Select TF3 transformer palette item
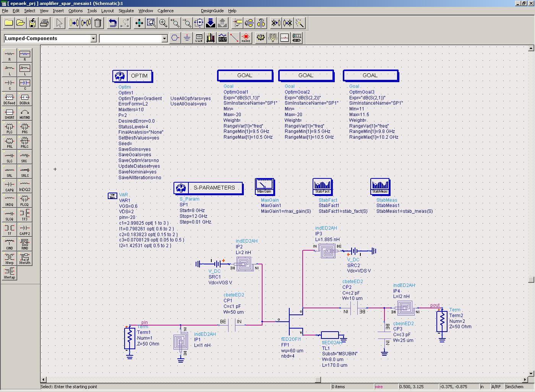This screenshot has width=535, height=392. pyautogui.click(x=25, y=215)
